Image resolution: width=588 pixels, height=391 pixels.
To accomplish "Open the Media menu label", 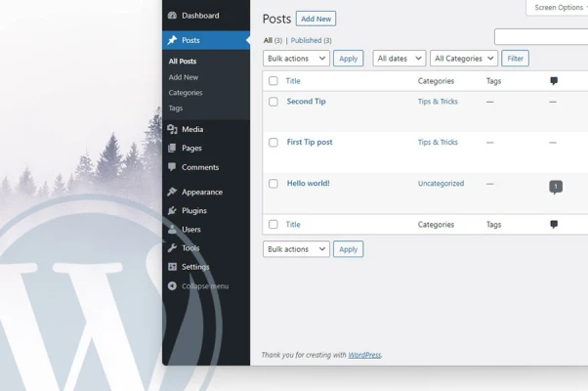I will click(192, 129).
